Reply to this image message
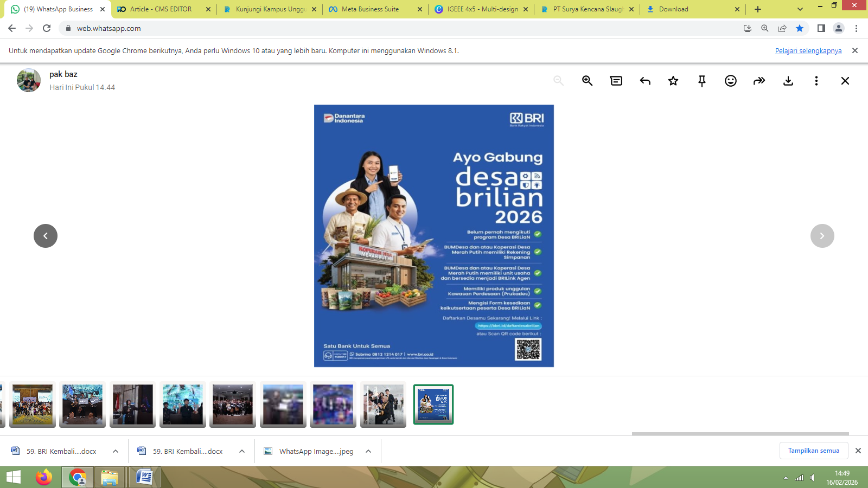The image size is (868, 488). (x=645, y=81)
